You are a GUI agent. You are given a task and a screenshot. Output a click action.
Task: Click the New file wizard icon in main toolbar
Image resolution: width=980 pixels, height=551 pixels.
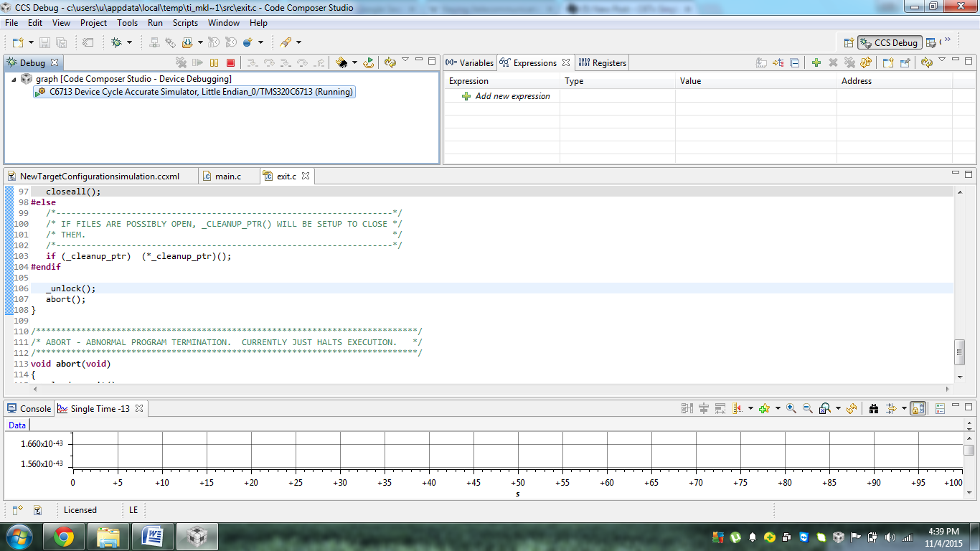click(17, 42)
